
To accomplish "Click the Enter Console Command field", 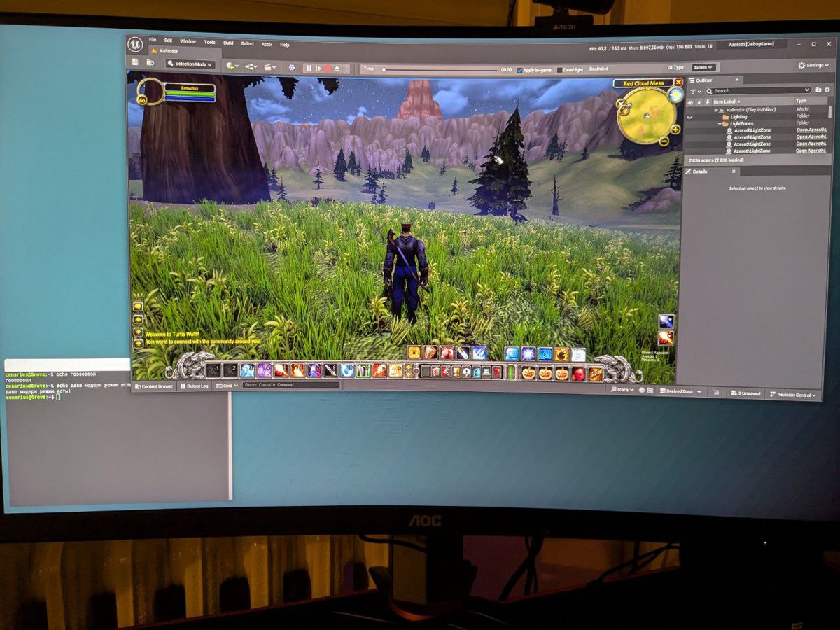I will pos(291,385).
